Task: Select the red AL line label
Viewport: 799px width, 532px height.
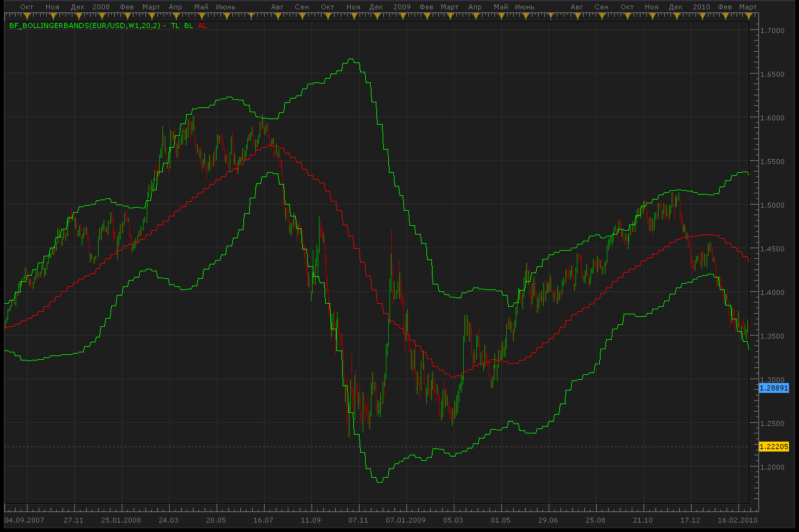Action: click(x=202, y=26)
